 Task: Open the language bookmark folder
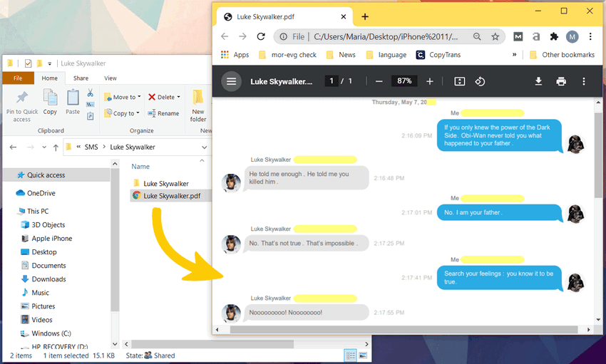pyautogui.click(x=386, y=55)
